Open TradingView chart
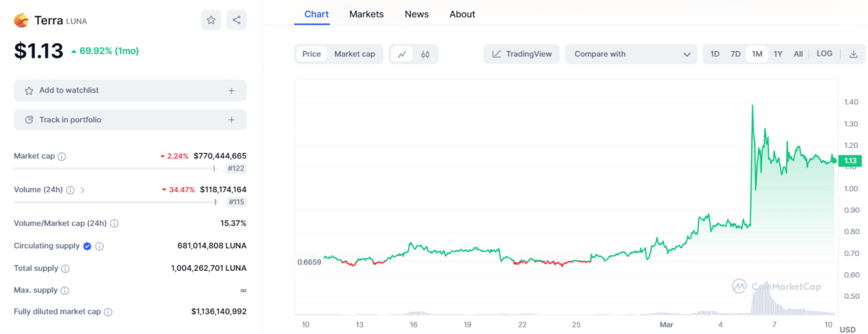 [522, 54]
